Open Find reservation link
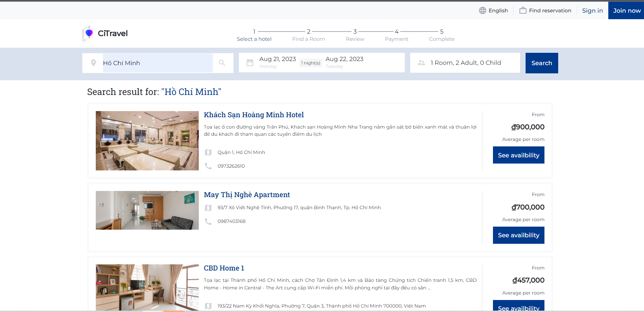Image resolution: width=644 pixels, height=312 pixels. [545, 11]
